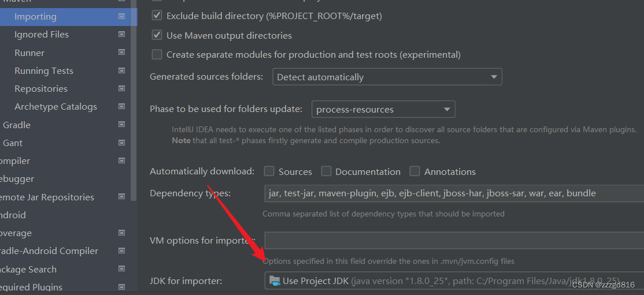Click VM options for importer field

(x=454, y=240)
